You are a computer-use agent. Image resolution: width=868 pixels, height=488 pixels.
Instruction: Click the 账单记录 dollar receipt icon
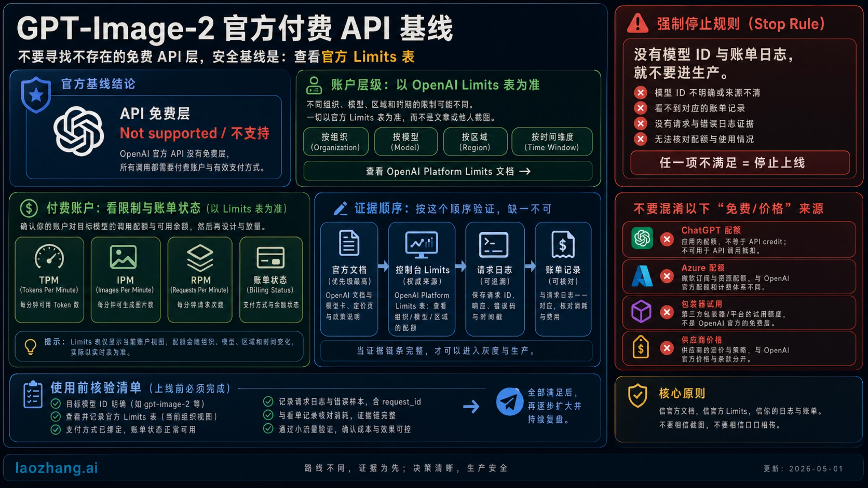pyautogui.click(x=563, y=244)
